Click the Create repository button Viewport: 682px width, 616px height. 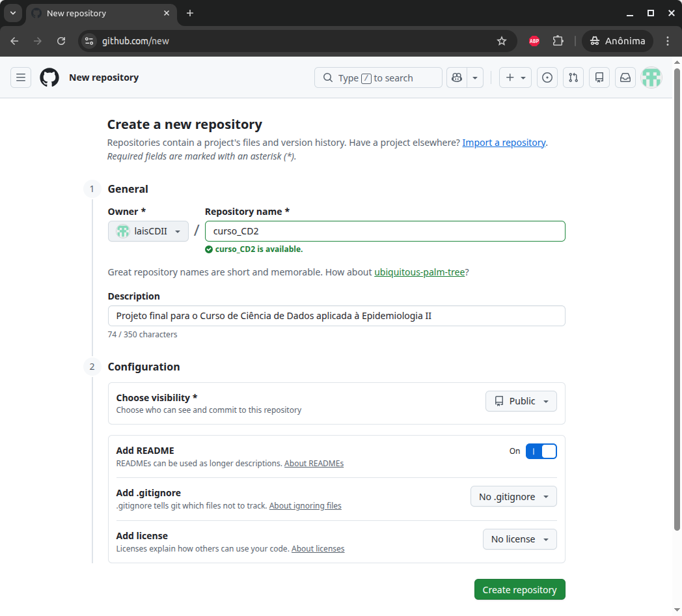click(519, 589)
